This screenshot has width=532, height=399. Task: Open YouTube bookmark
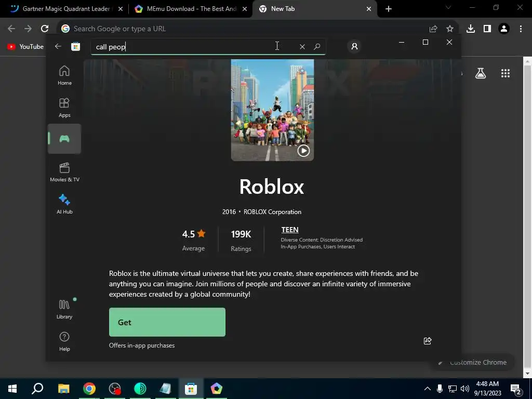pyautogui.click(x=26, y=47)
